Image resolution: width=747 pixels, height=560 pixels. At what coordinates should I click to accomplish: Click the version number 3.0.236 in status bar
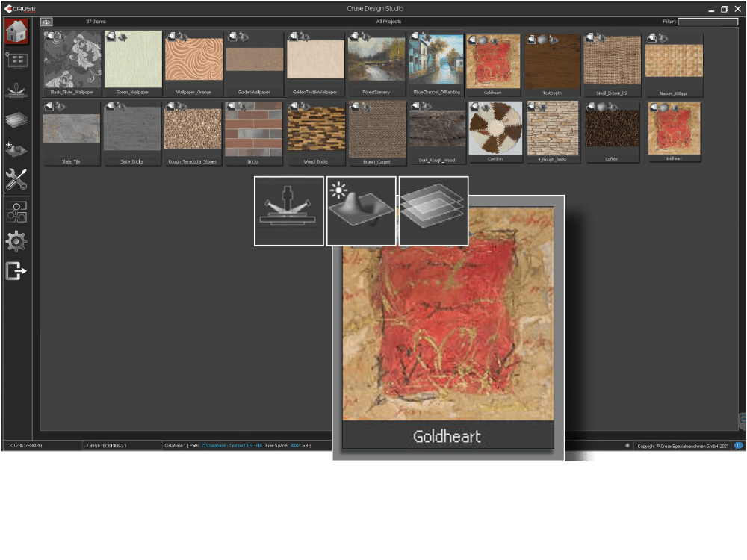click(x=25, y=446)
